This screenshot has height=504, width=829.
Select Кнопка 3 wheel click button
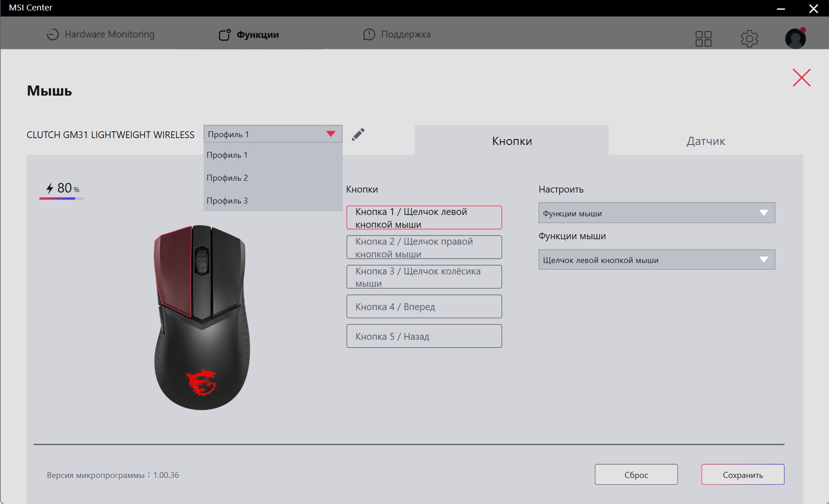pos(424,277)
